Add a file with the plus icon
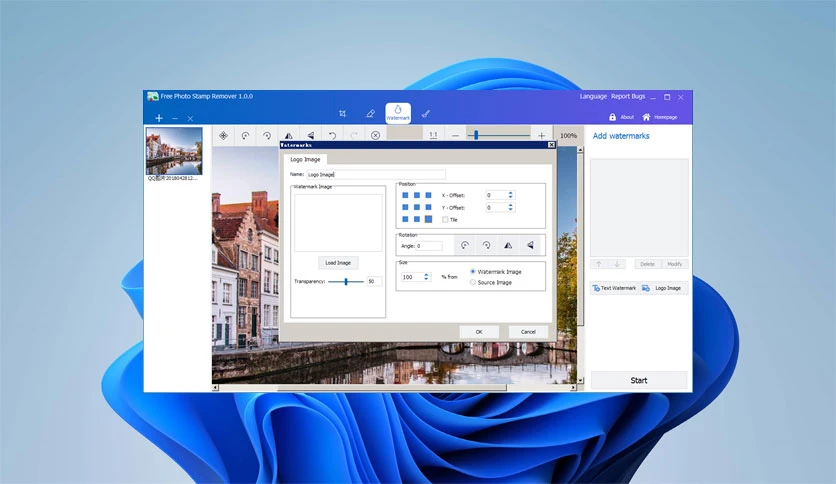Screen dimensions: 836x484 click(x=159, y=118)
